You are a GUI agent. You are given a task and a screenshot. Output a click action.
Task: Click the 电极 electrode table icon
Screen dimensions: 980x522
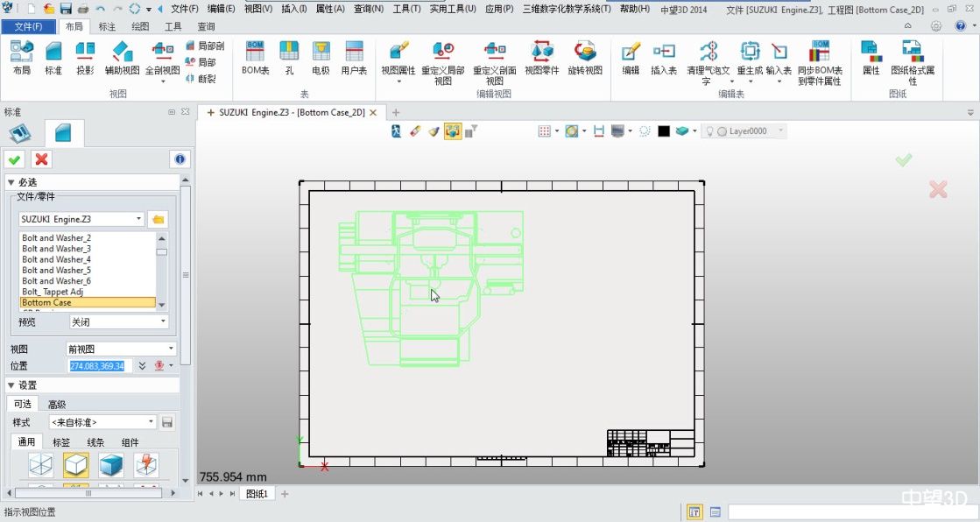[x=321, y=54]
